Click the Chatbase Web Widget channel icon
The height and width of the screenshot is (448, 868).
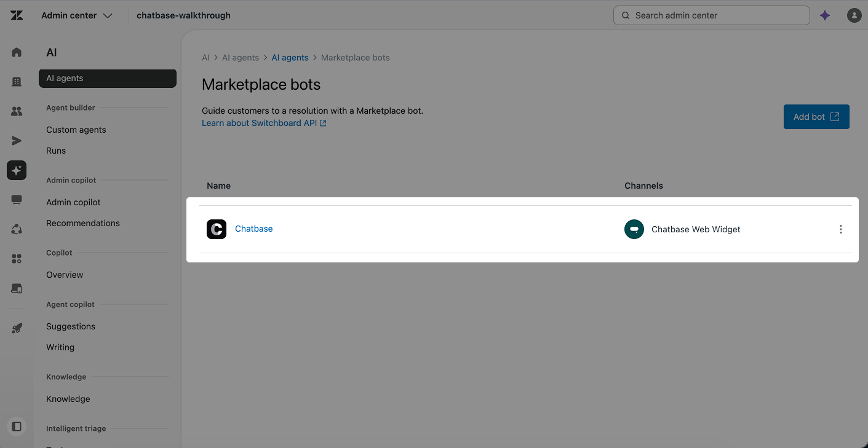click(x=634, y=229)
